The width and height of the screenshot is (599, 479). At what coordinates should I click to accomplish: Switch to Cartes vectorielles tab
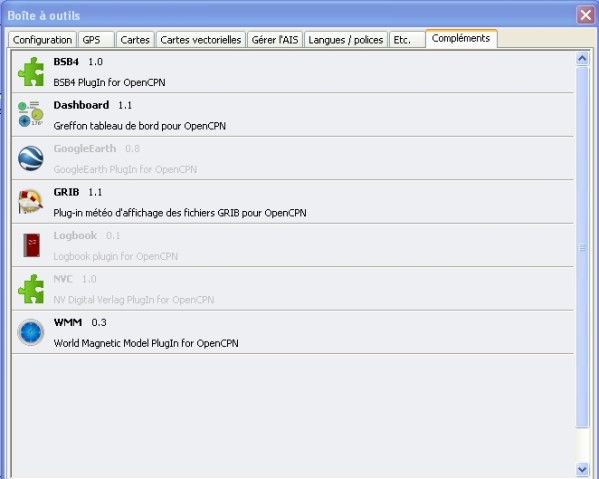click(201, 40)
